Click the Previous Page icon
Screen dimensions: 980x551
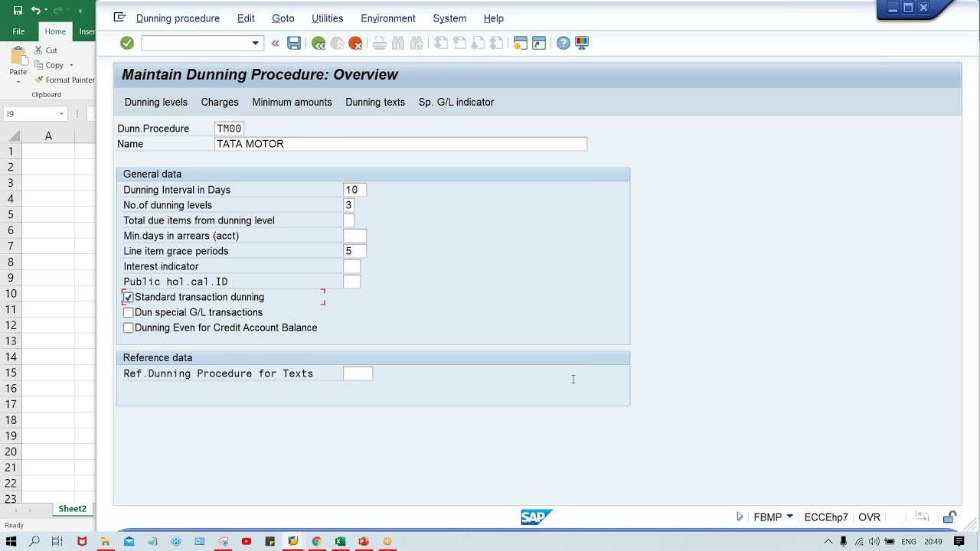(459, 43)
